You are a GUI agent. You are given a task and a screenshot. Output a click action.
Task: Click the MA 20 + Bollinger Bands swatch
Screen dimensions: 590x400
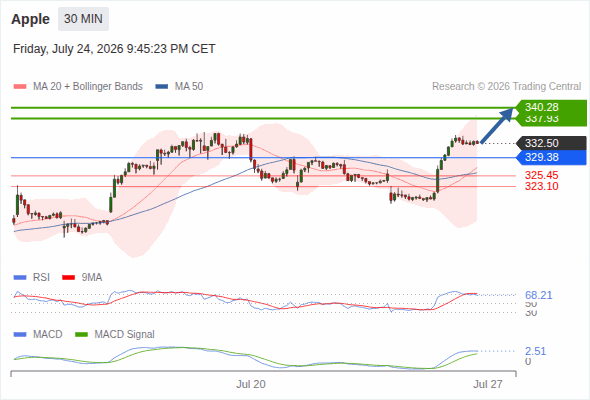point(20,87)
